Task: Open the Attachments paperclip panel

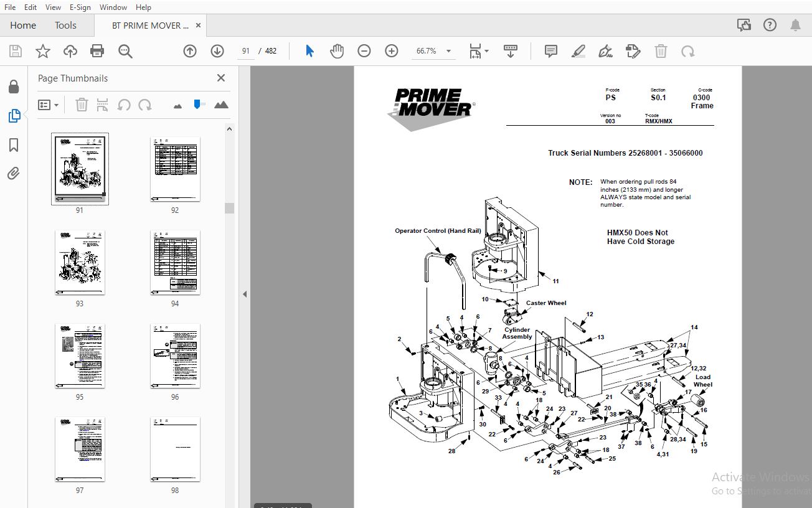Action: [14, 174]
